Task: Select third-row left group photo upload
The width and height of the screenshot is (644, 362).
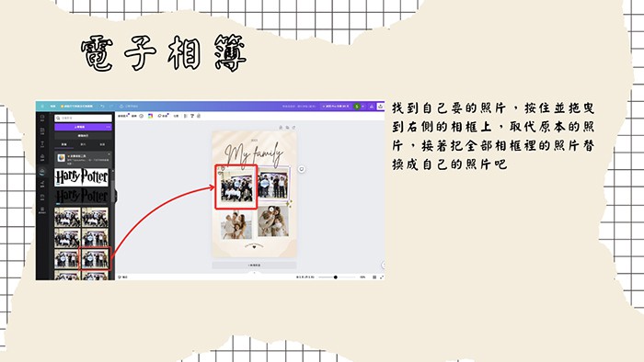Action: (67, 259)
